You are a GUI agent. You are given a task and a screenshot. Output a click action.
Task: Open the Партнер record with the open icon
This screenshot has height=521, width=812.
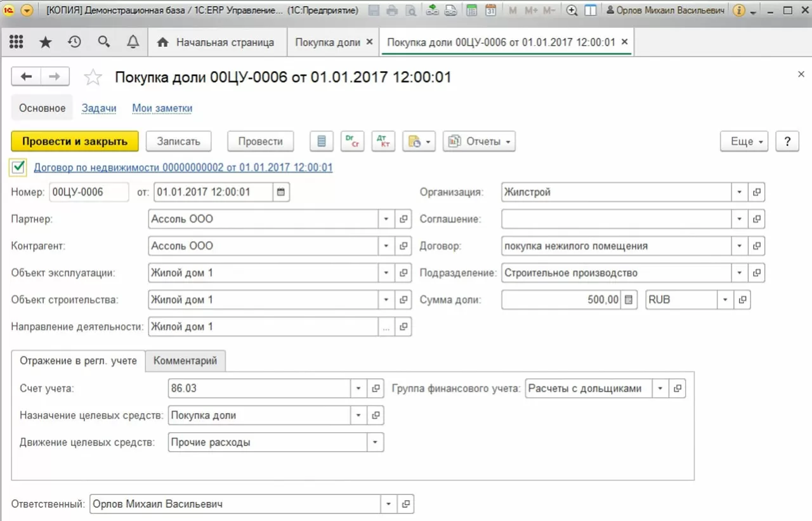pos(403,219)
